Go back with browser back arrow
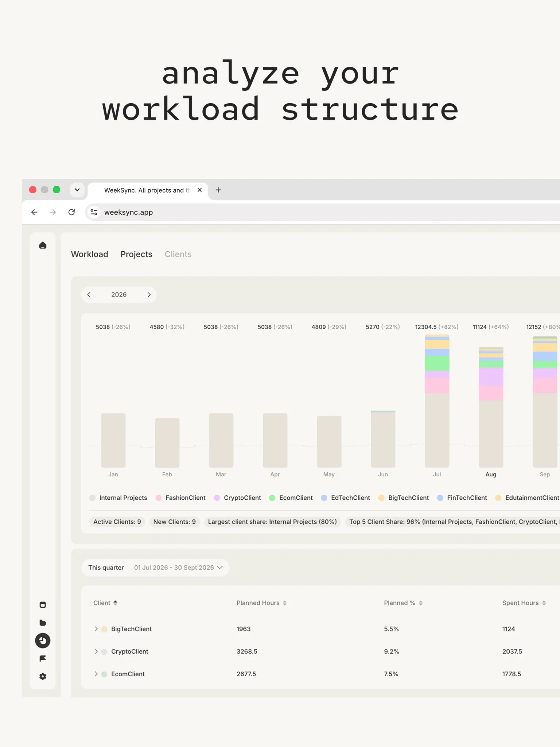 (x=34, y=212)
